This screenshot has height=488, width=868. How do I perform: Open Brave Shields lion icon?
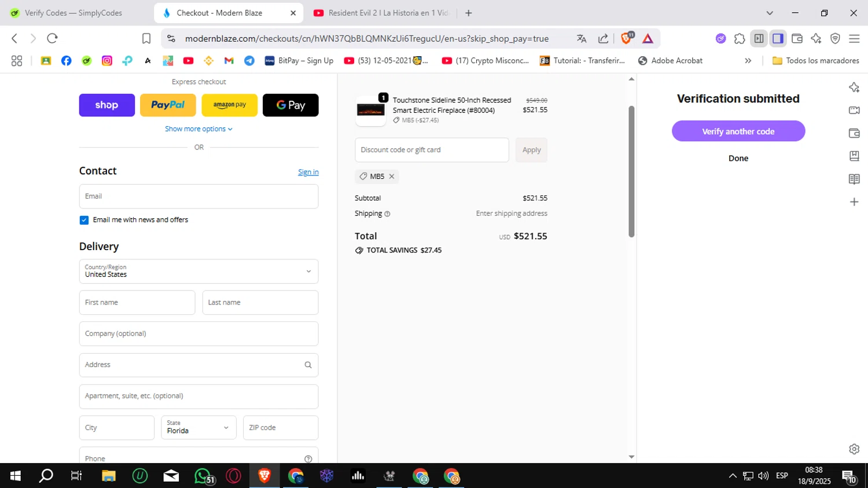pos(626,38)
